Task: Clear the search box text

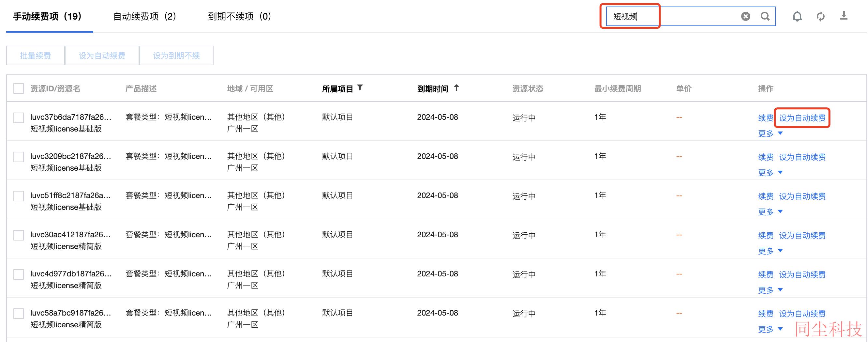Action: pos(745,16)
